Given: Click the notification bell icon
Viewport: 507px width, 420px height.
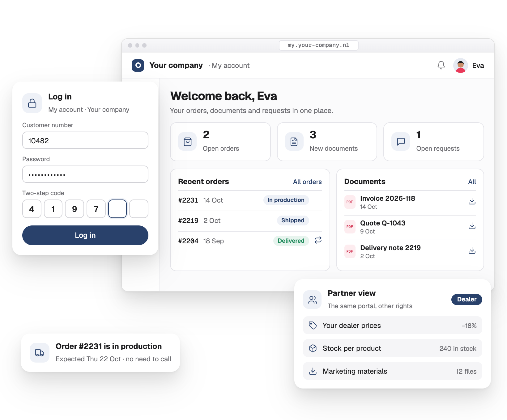Looking at the screenshot, I should pyautogui.click(x=441, y=65).
